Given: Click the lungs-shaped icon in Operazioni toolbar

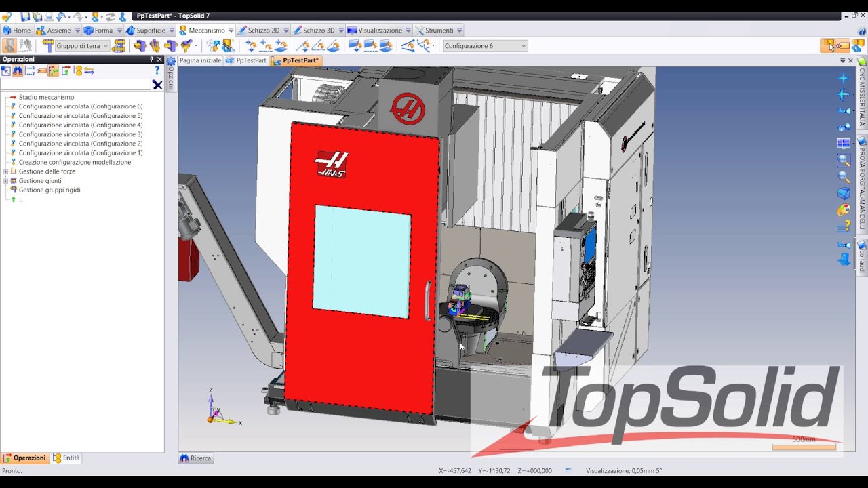Looking at the screenshot, I should pyautogui.click(x=18, y=70).
